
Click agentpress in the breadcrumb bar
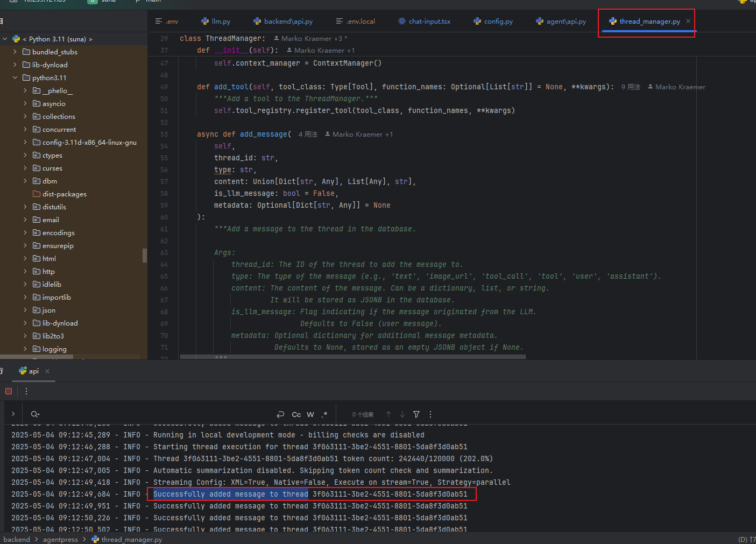[x=60, y=539]
